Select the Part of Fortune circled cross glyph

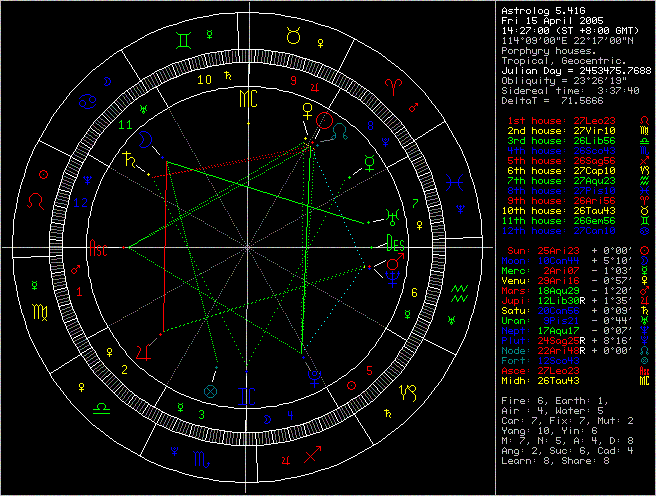coord(210,390)
